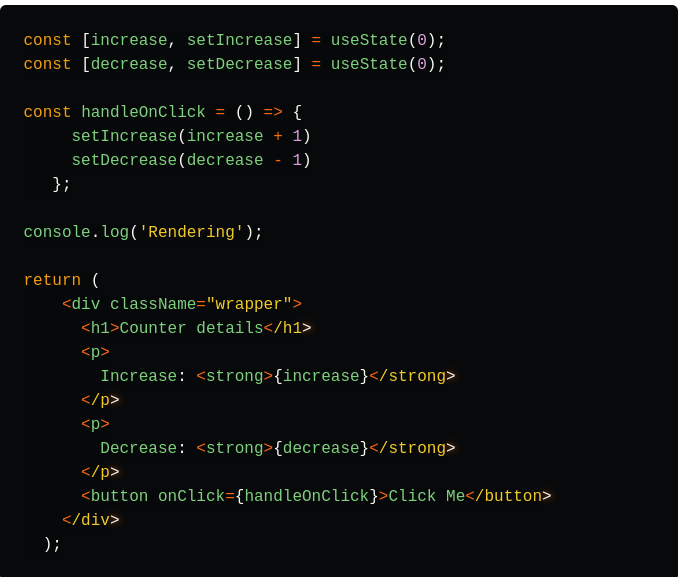Click the setIncrease call inside the handler

point(124,136)
